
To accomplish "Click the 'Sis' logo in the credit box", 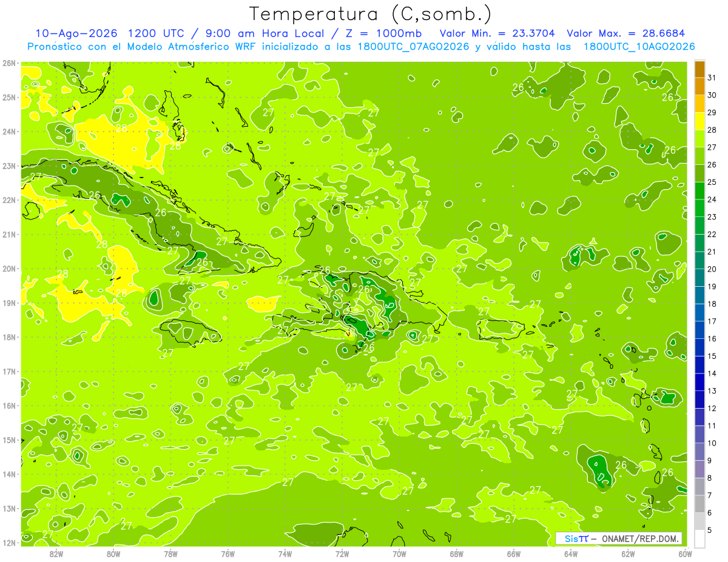I will [x=576, y=538].
